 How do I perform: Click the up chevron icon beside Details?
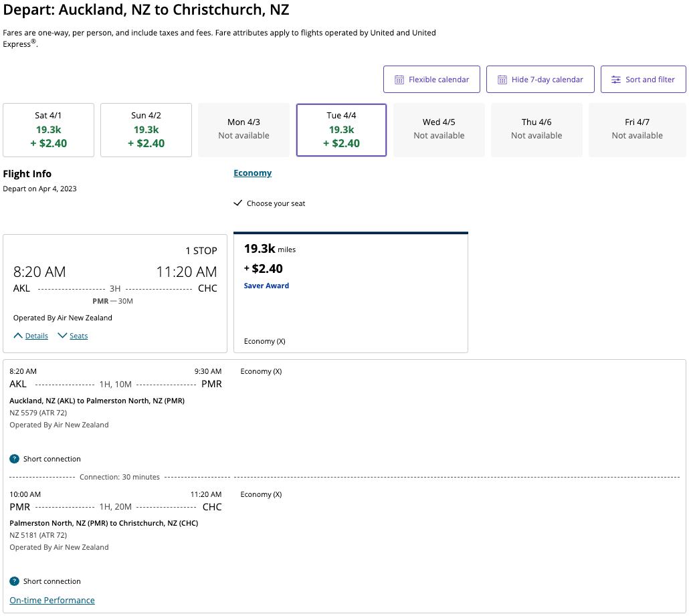click(18, 336)
